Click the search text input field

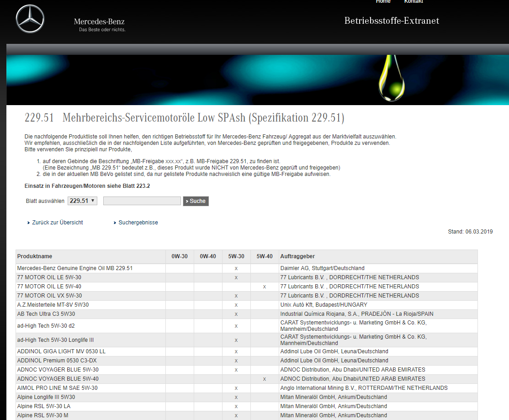click(x=142, y=201)
